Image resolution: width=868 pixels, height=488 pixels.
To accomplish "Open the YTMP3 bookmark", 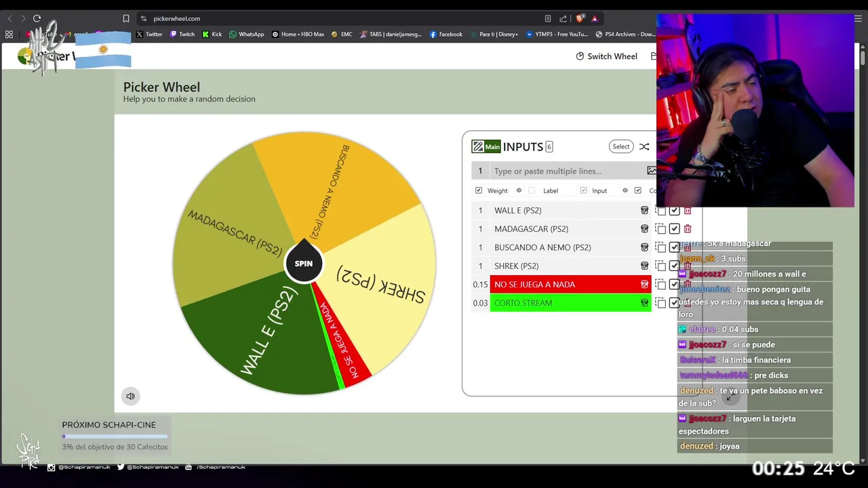I will coord(557,34).
